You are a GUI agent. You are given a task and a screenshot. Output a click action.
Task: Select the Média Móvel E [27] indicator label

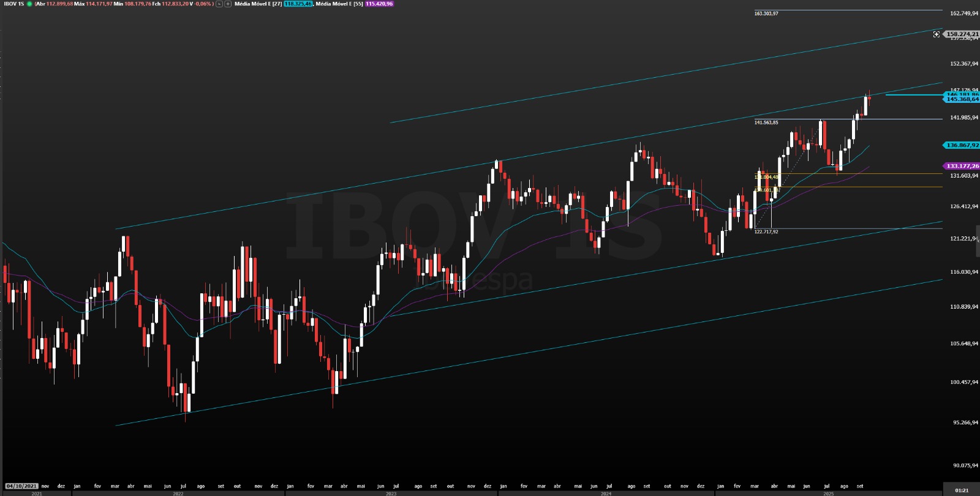point(258,4)
